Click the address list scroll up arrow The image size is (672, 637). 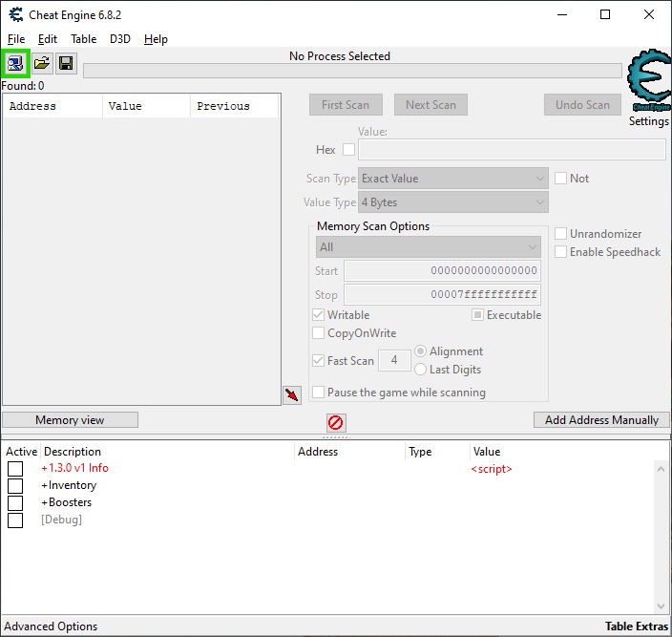tap(661, 469)
